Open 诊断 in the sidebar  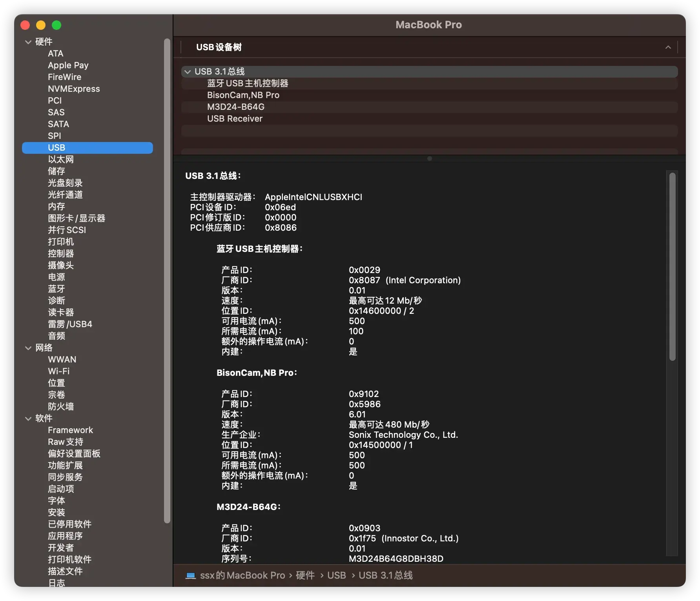coord(57,300)
